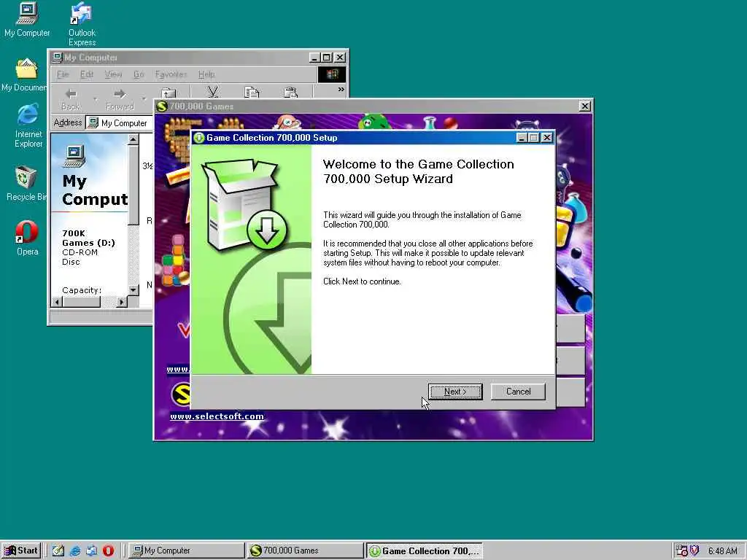
Task: Click the Address field showing My Computer
Action: tap(119, 122)
